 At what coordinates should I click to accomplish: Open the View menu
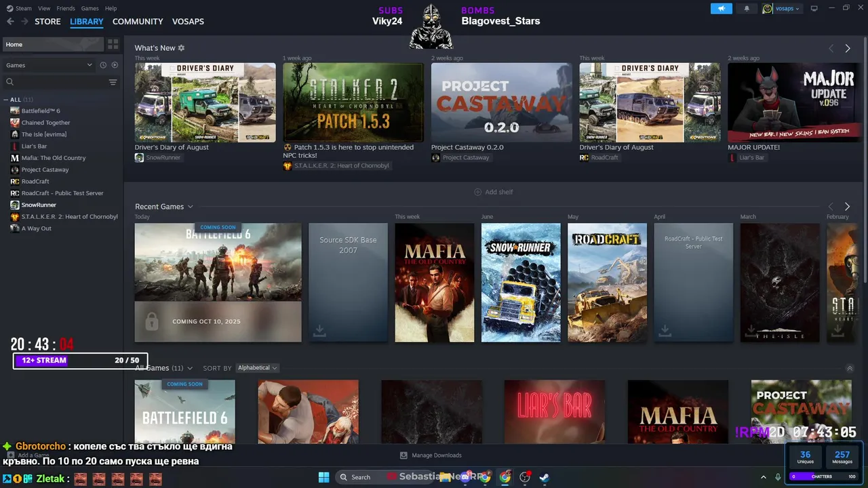(x=44, y=8)
